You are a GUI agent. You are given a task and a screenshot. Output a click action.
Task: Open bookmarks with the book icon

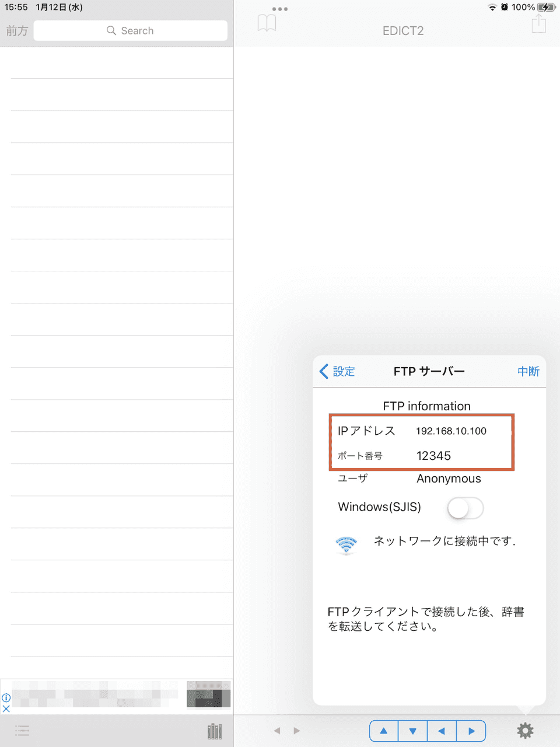(267, 22)
